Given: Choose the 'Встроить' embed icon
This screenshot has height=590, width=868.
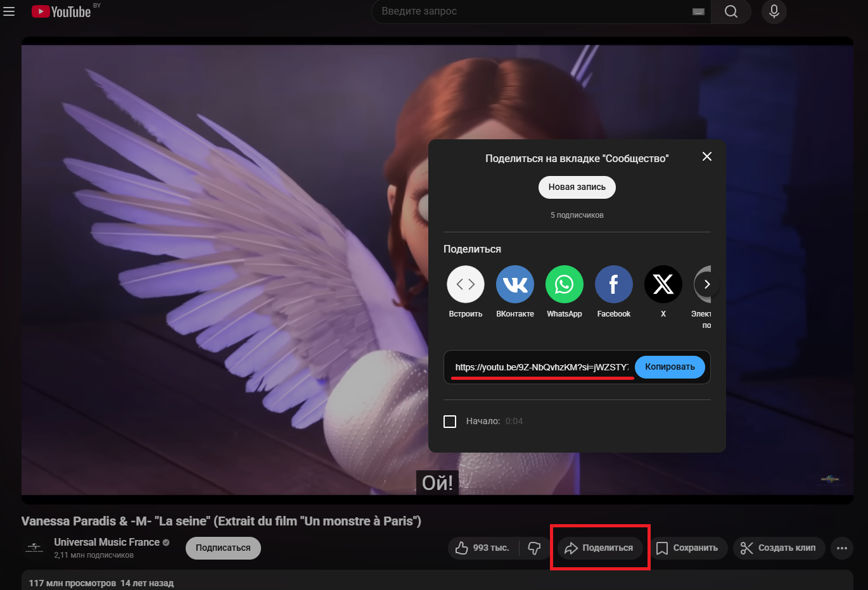Looking at the screenshot, I should (466, 284).
